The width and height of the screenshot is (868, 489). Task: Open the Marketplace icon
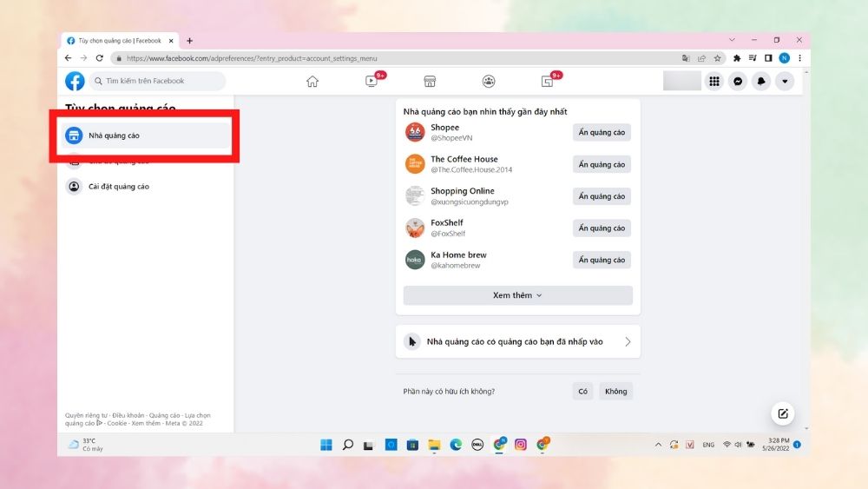tap(429, 81)
